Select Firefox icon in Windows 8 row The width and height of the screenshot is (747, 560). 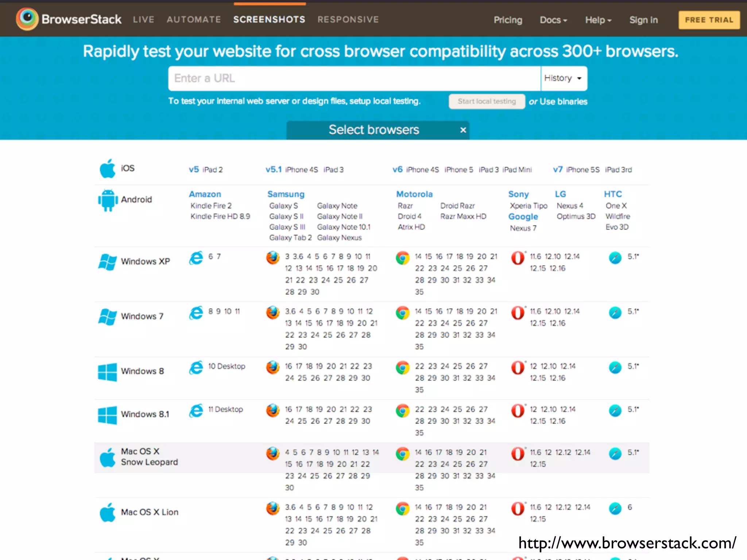272,367
